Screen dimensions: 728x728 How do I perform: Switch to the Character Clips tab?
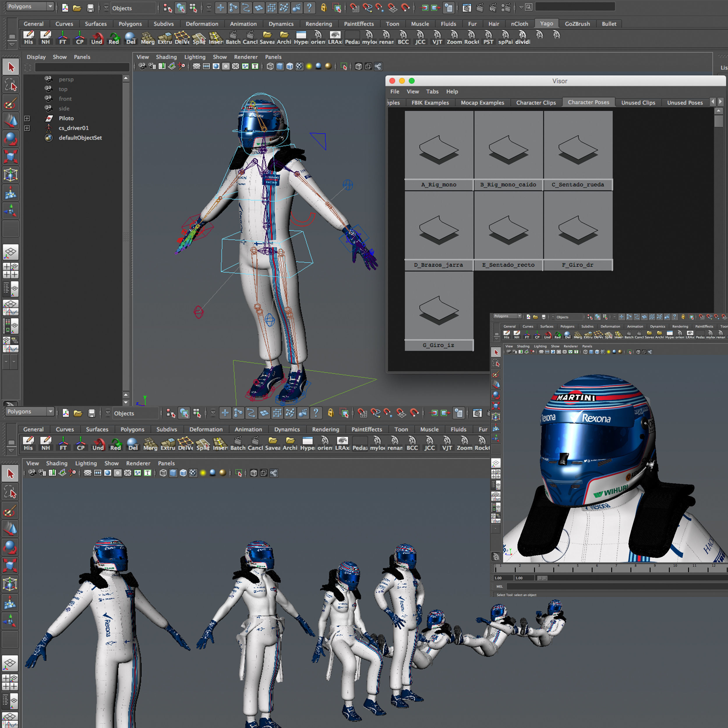(536, 103)
